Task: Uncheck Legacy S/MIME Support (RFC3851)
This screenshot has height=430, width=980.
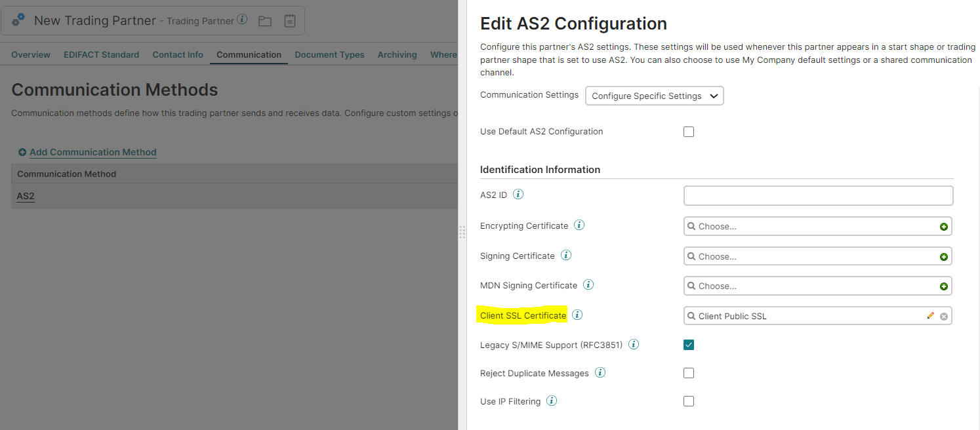Action: (688, 344)
